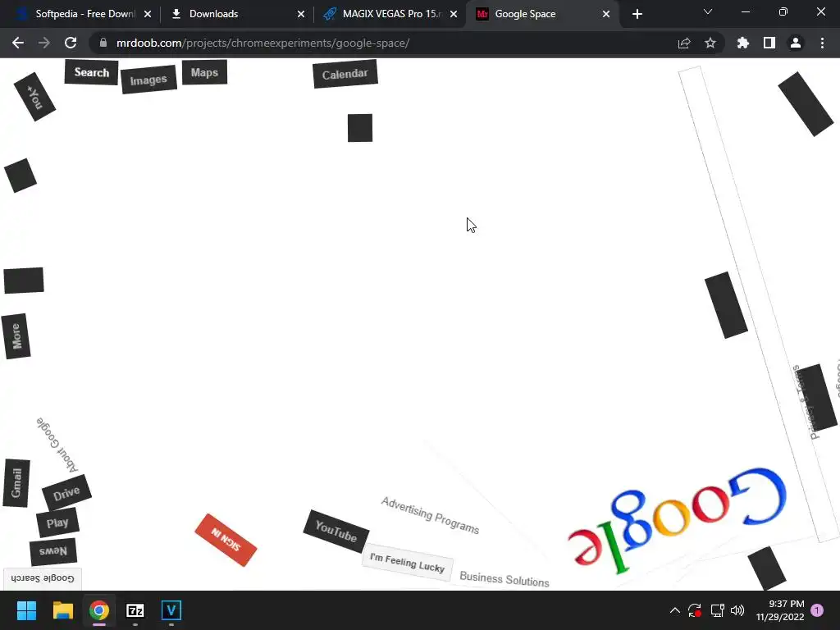
Task: Click the floating Search menu item
Action: (91, 72)
